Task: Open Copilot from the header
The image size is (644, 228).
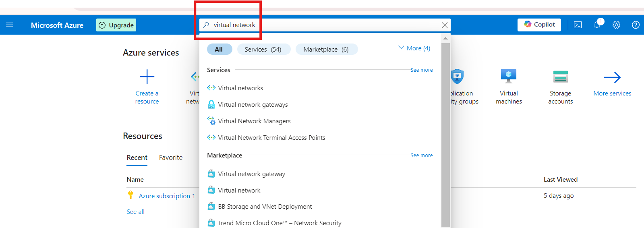Action: pyautogui.click(x=539, y=25)
